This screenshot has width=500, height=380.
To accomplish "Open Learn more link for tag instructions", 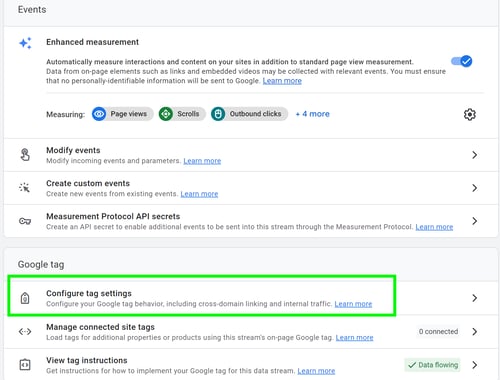I will click(x=316, y=371).
